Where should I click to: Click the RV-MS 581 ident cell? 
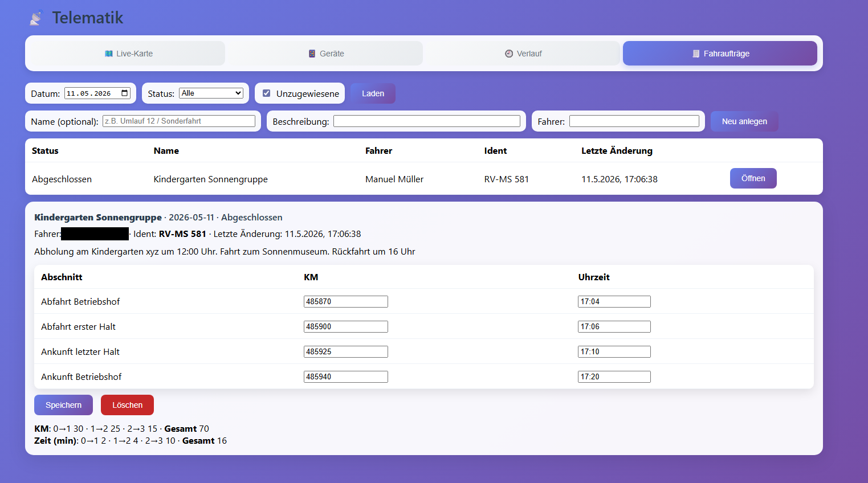click(x=507, y=179)
